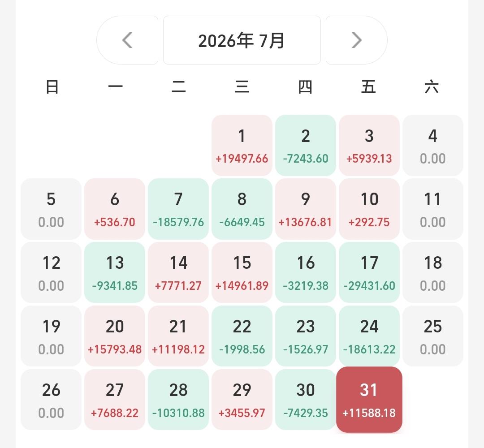Image resolution: width=484 pixels, height=448 pixels.
Task: Open the 2026年 7月 month picker
Action: tap(242, 40)
